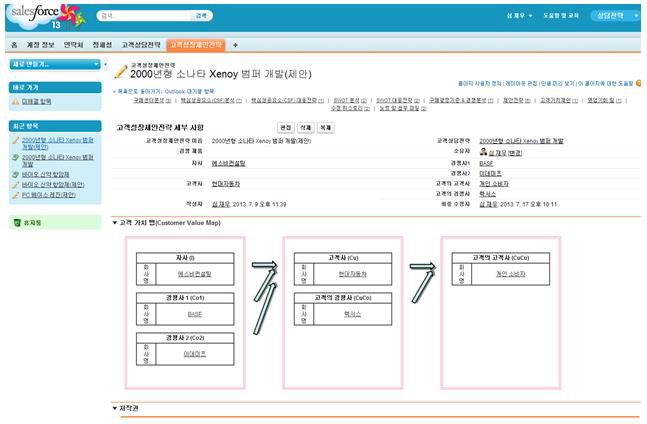Click the link in 고객의 고객사 (CuCu) box
This screenshot has width=647, height=424.
[510, 274]
